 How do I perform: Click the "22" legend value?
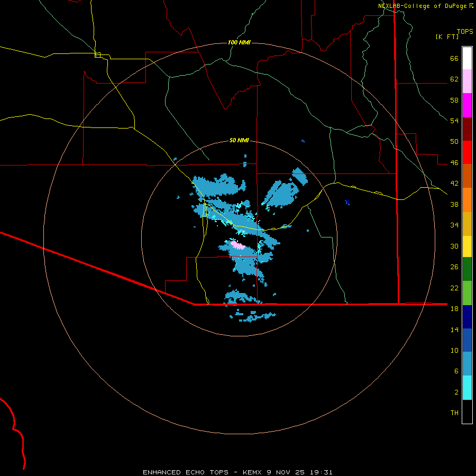tap(454, 288)
